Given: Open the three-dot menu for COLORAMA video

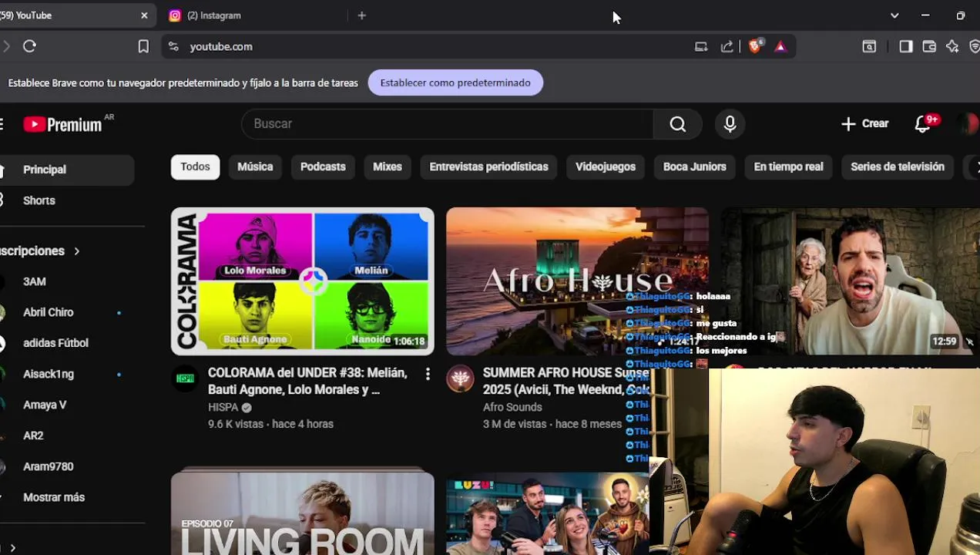Looking at the screenshot, I should [428, 374].
